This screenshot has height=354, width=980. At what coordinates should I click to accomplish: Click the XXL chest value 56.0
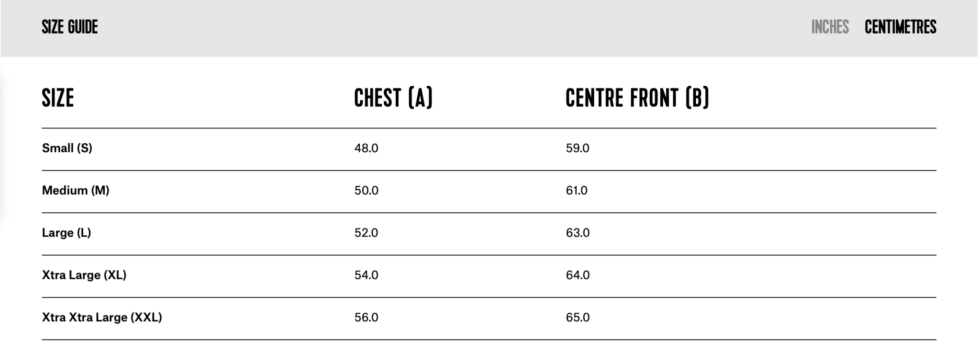[x=366, y=318]
